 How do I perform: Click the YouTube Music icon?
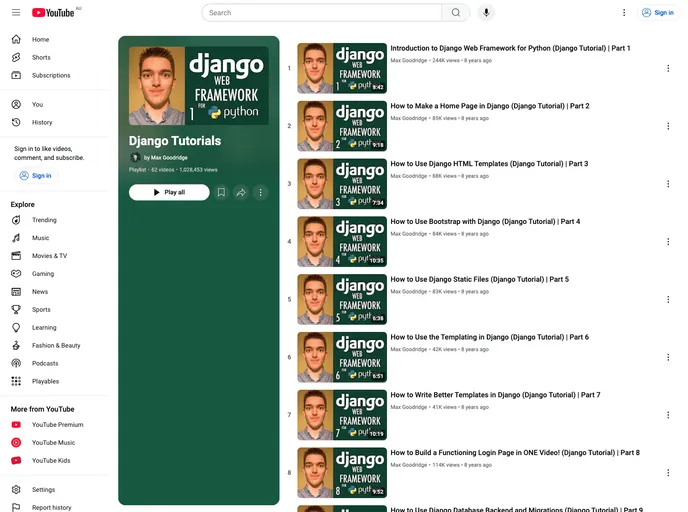(16, 443)
